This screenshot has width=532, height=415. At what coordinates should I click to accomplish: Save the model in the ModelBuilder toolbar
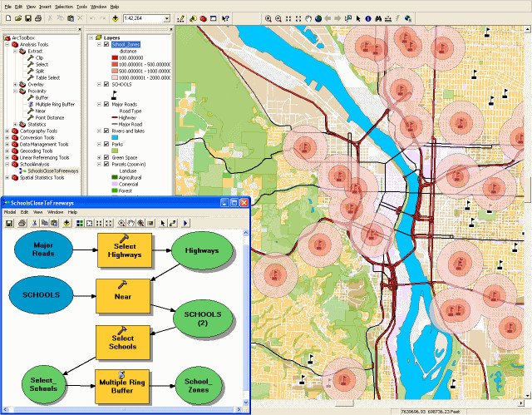(9, 223)
